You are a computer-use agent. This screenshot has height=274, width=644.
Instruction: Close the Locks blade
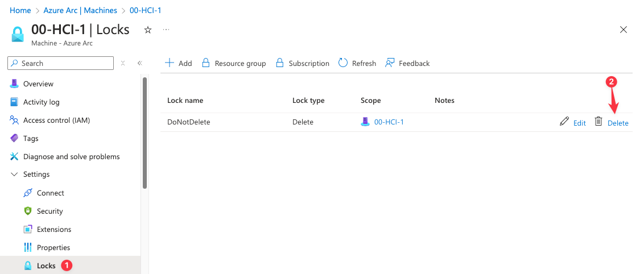(623, 30)
